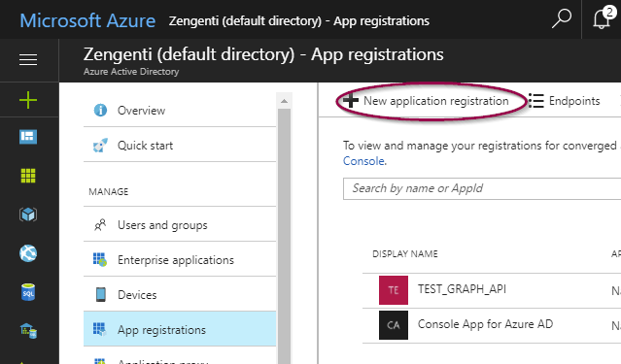Click the Endpoints button
This screenshot has width=621, height=364.
(x=565, y=101)
